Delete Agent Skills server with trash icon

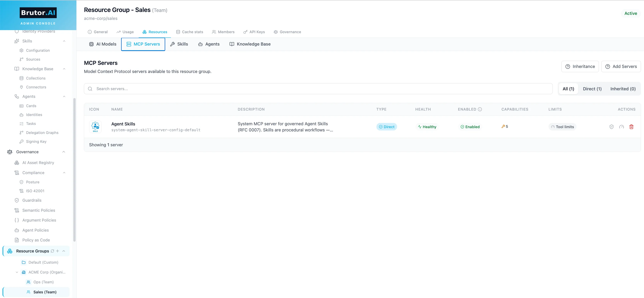pos(631,127)
